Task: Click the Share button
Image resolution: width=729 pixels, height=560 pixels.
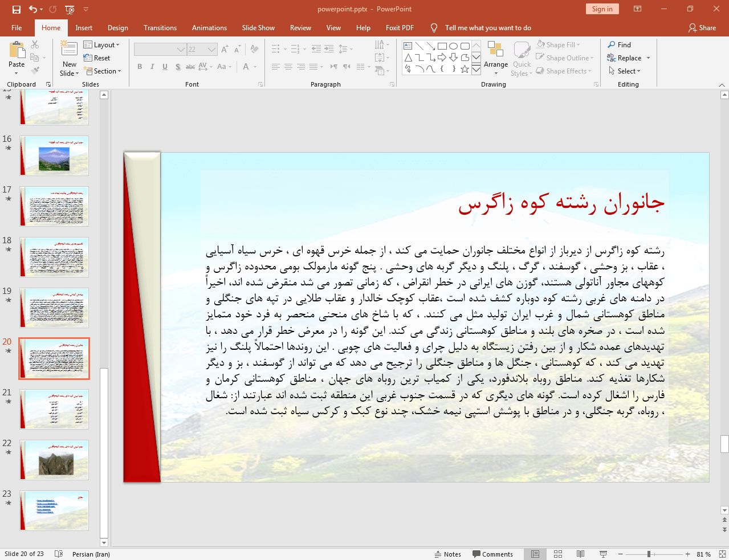Action: tap(702, 27)
